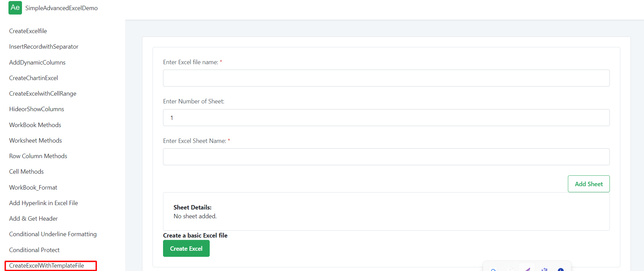Choose Add Hyperlink in Excel File
This screenshot has height=271, width=644.
[x=43, y=203]
